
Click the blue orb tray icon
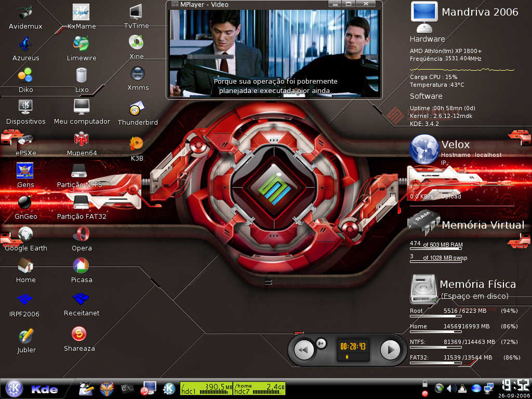click(476, 389)
